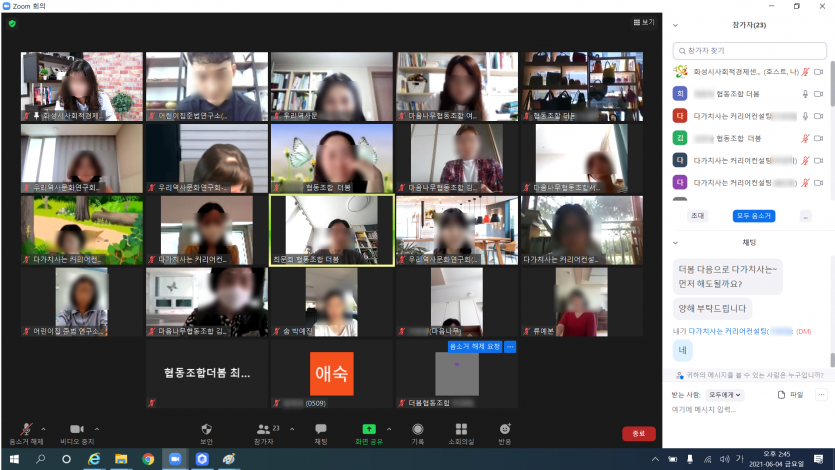Collapse the Participants panel chevron

[x=675, y=25]
